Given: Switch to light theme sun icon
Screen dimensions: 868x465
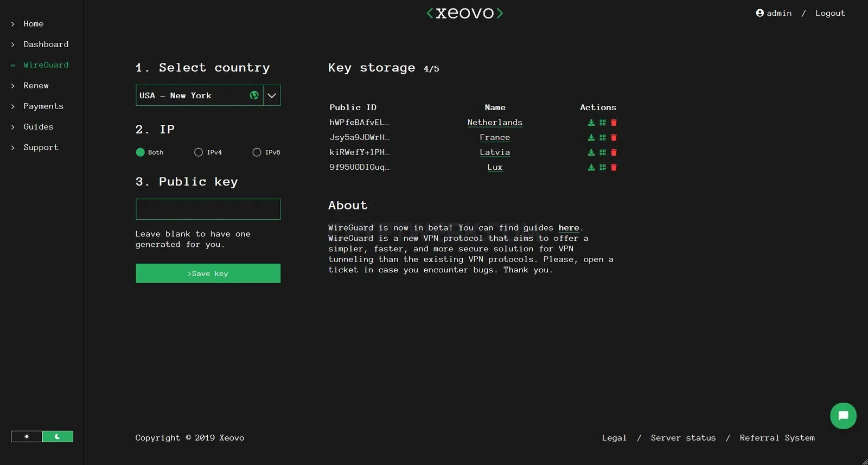Looking at the screenshot, I should point(27,437).
